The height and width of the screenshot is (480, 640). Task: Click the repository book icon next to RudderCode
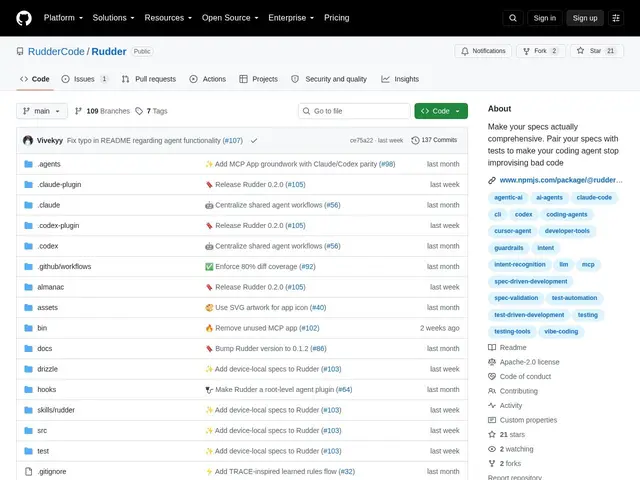click(x=20, y=51)
